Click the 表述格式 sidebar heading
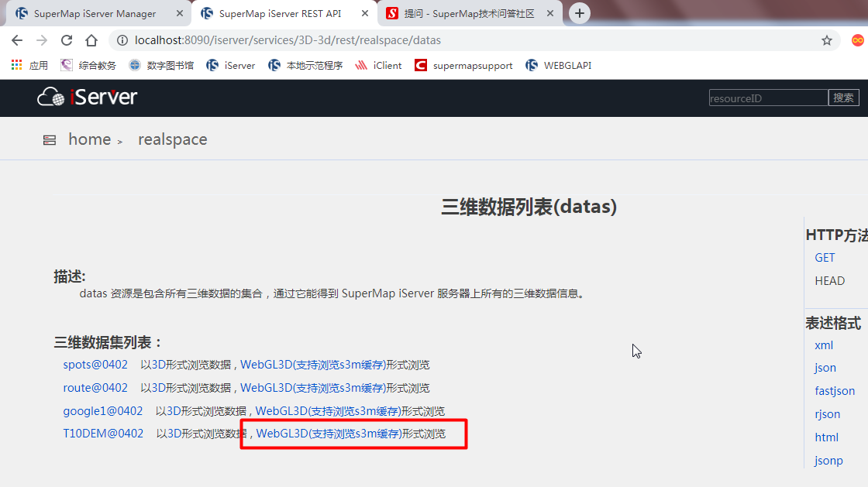The width and height of the screenshot is (868, 487). [833, 323]
